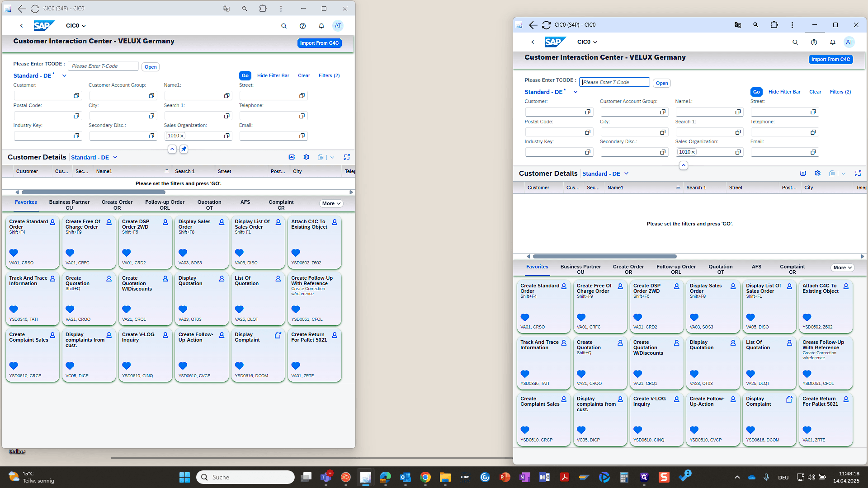The height and width of the screenshot is (488, 868).
Task: Show notifications bell in the left window
Action: (321, 26)
